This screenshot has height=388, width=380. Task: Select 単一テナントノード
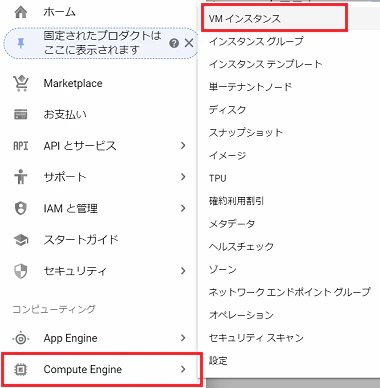click(x=250, y=87)
